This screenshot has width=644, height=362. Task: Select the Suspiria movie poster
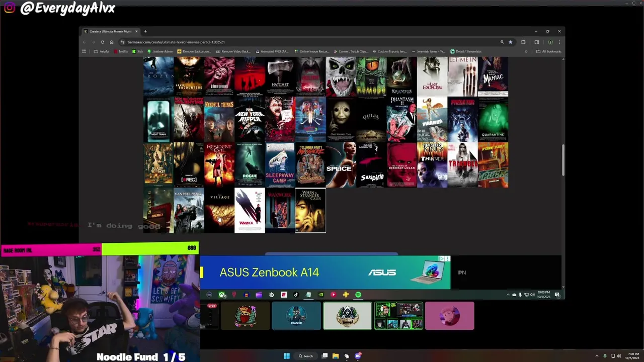tap(371, 165)
